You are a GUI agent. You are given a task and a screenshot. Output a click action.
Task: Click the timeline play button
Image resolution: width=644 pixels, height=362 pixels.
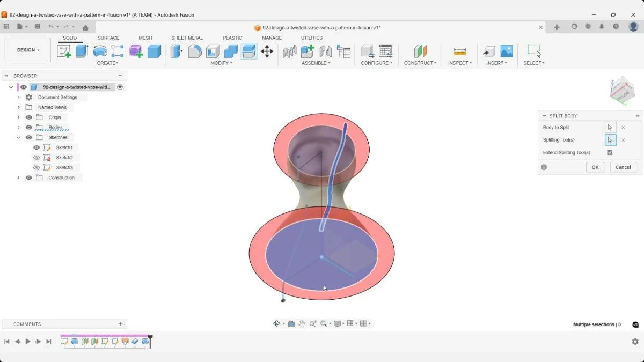pyautogui.click(x=28, y=341)
